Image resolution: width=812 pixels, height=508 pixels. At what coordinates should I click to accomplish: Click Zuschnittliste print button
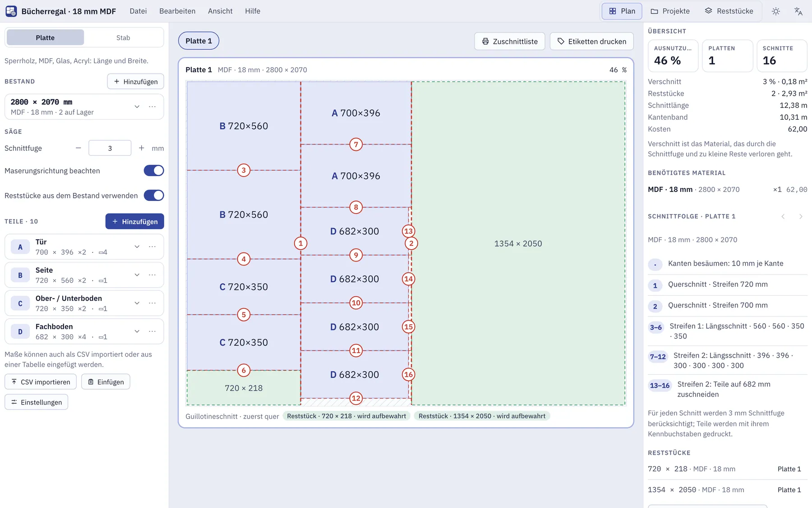(510, 42)
